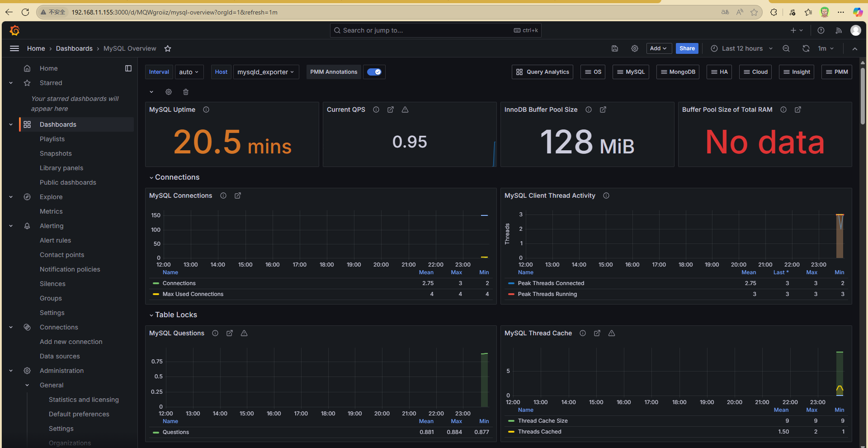Open Library panels in sidebar
868x448 pixels.
pyautogui.click(x=61, y=168)
